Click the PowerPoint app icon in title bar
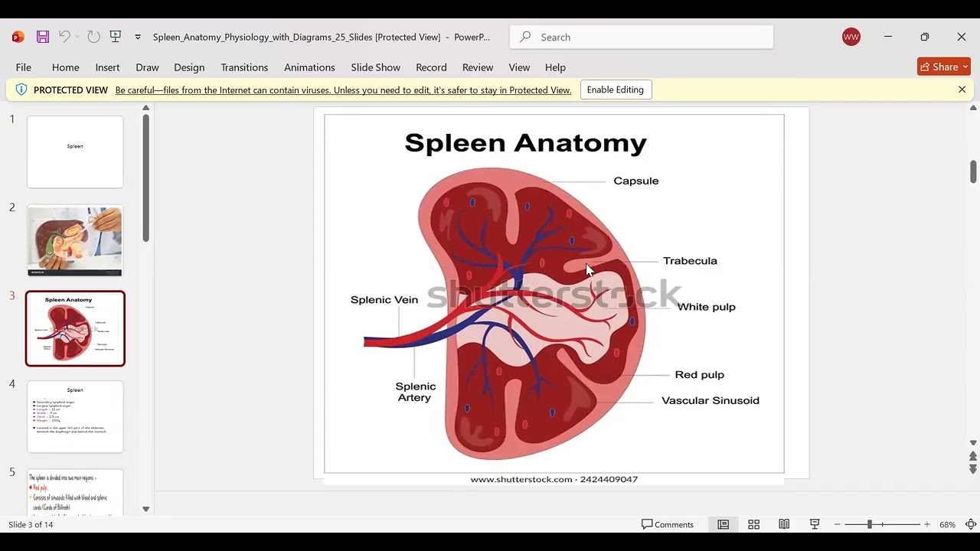 tap(18, 37)
